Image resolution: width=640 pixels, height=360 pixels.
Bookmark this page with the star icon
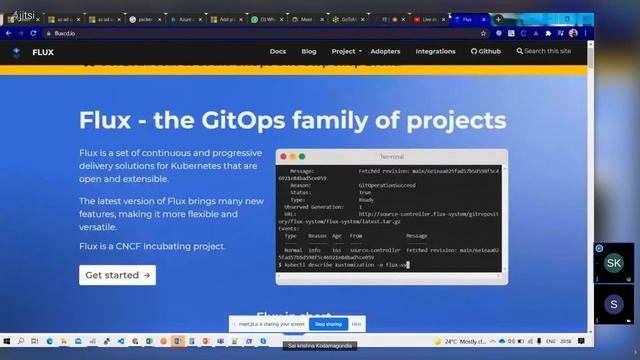[483, 33]
